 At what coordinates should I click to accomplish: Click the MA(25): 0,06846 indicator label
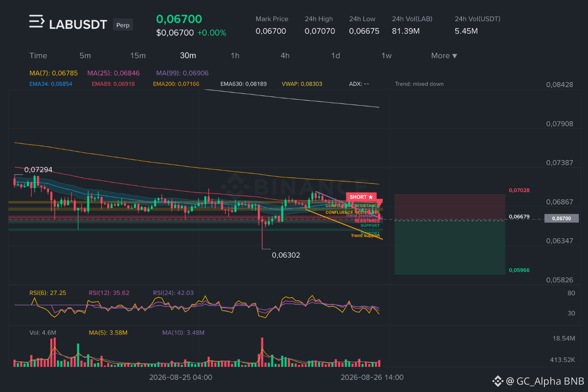pyautogui.click(x=113, y=73)
